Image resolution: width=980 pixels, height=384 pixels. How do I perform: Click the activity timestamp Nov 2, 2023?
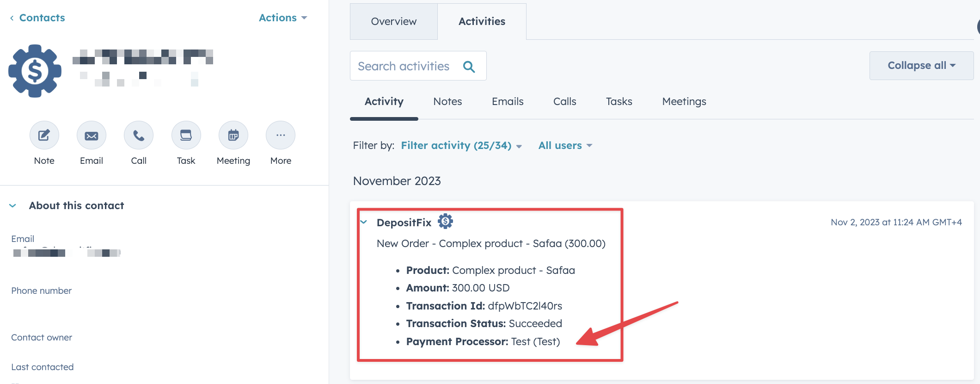pyautogui.click(x=896, y=222)
